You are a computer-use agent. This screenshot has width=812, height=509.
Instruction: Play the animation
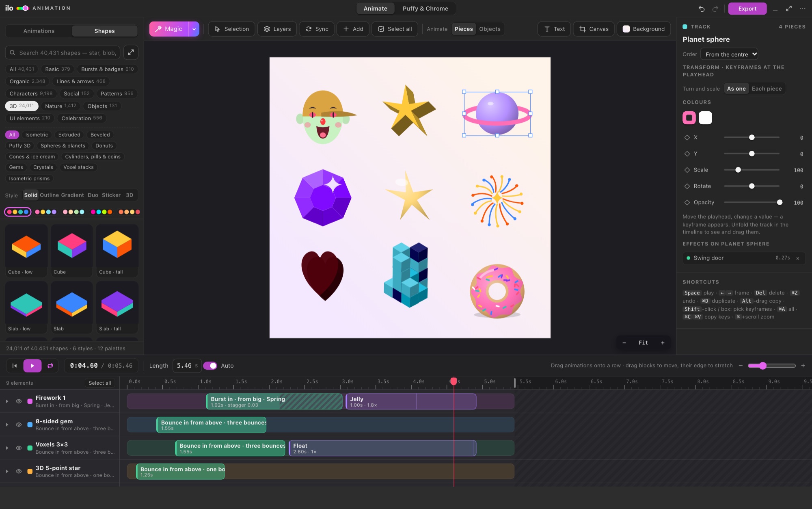(x=32, y=366)
